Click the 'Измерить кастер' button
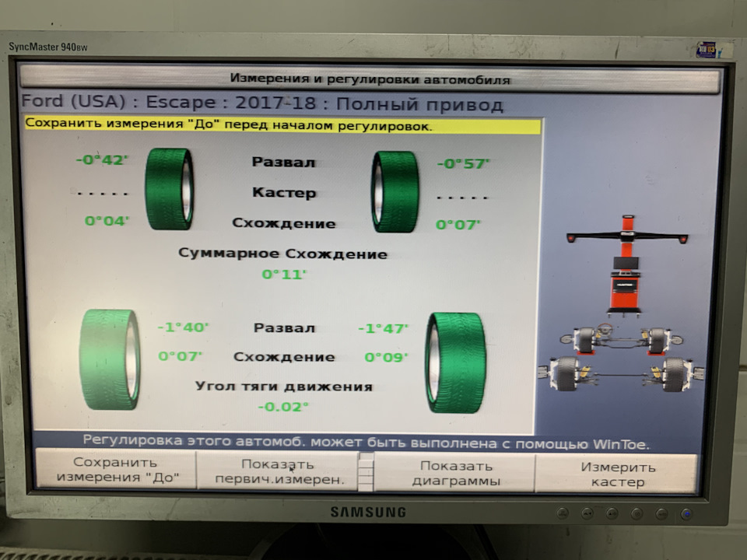Image resolution: width=747 pixels, height=560 pixels. (617, 474)
